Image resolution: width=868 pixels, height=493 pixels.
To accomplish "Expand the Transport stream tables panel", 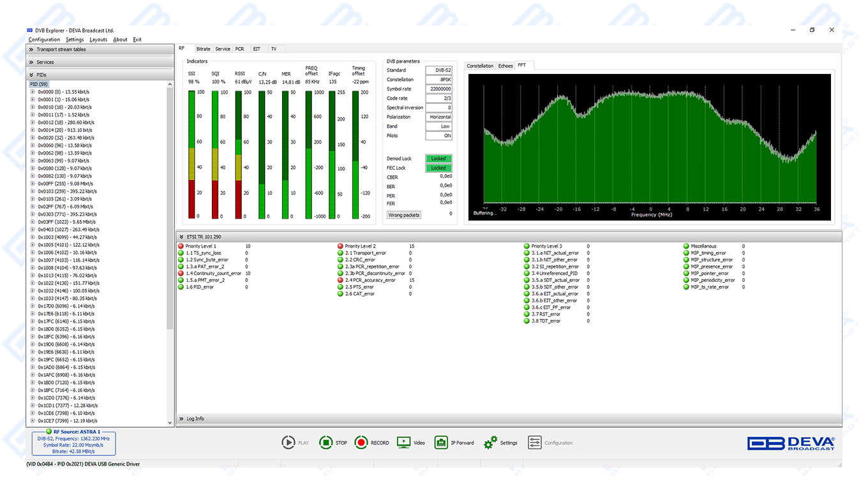I will point(31,49).
